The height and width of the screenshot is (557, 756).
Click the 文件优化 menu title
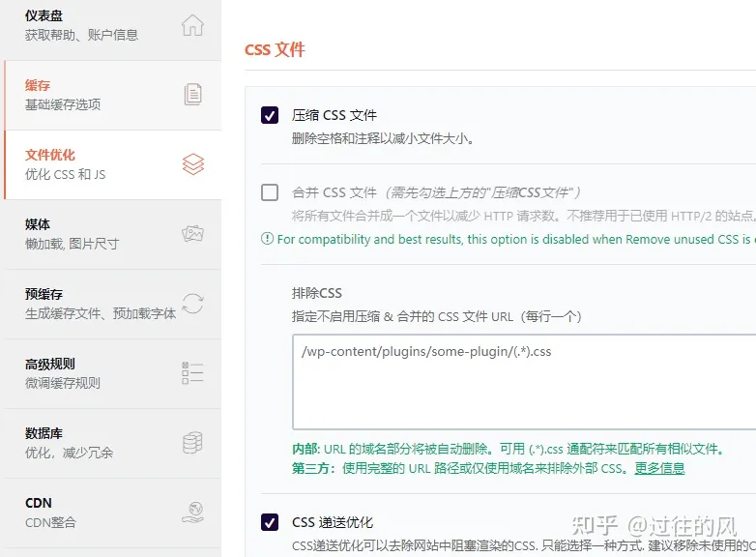[x=50, y=155]
